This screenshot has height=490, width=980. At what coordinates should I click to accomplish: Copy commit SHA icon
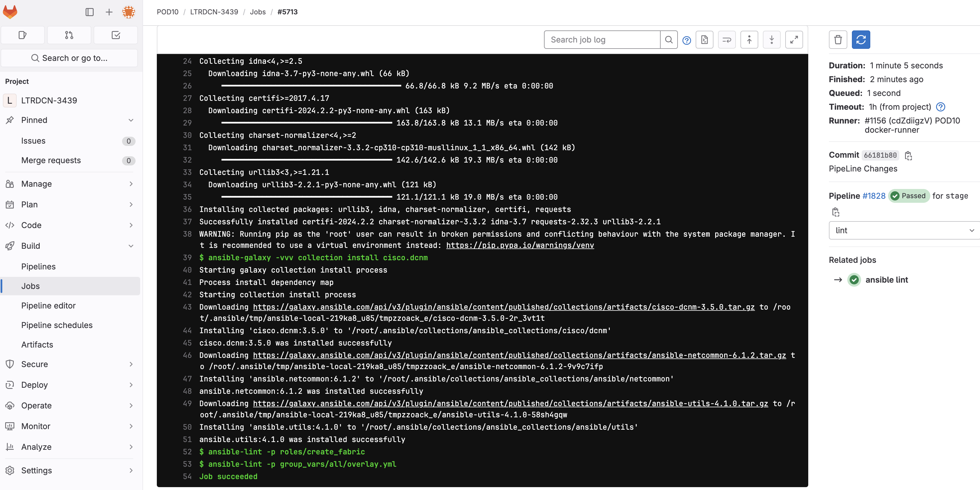(908, 156)
